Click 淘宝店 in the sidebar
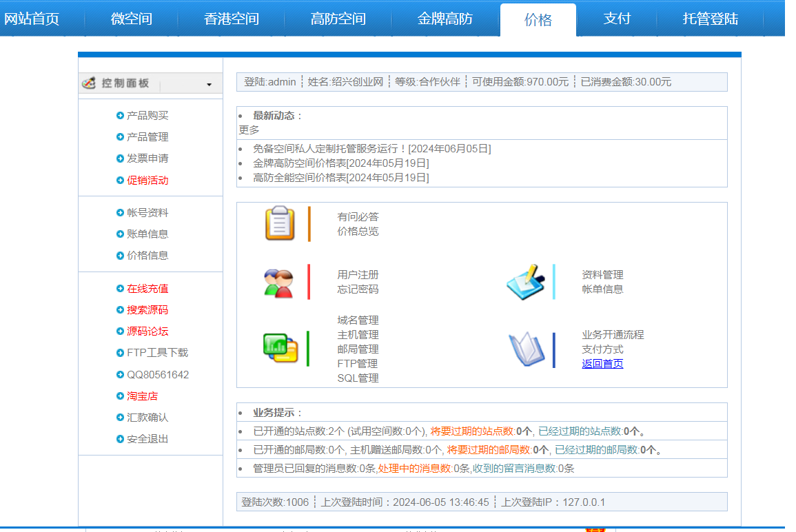The width and height of the screenshot is (796, 532). click(142, 396)
